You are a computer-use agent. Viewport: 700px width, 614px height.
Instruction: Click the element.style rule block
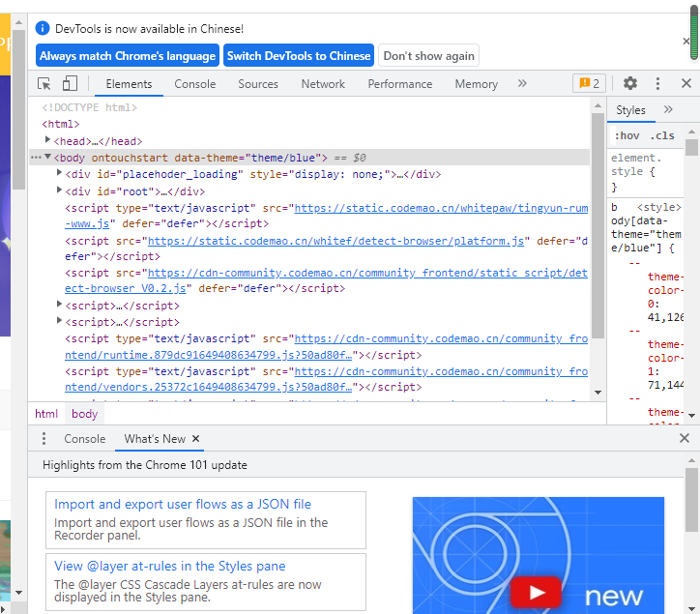[x=646, y=172]
